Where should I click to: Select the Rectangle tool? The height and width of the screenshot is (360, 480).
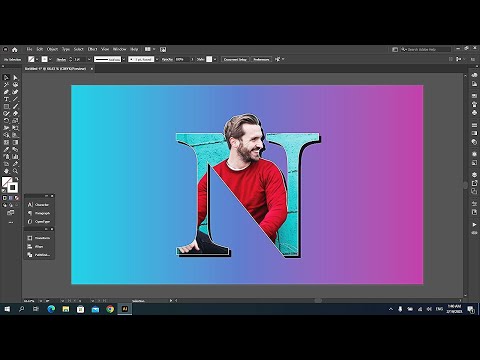click(6, 106)
